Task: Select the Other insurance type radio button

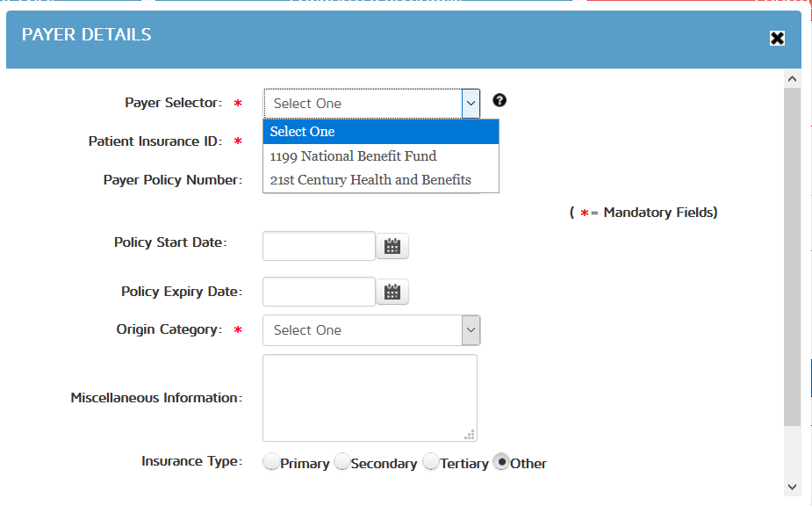Action: tap(501, 462)
